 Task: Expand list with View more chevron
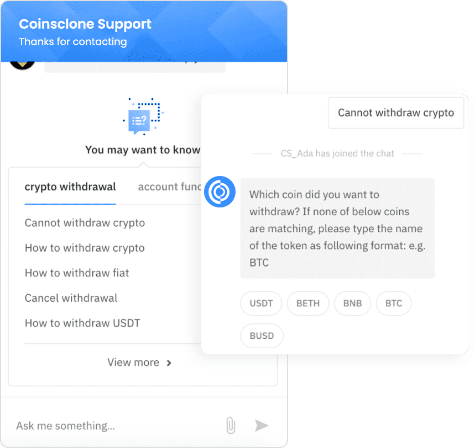coord(139,362)
